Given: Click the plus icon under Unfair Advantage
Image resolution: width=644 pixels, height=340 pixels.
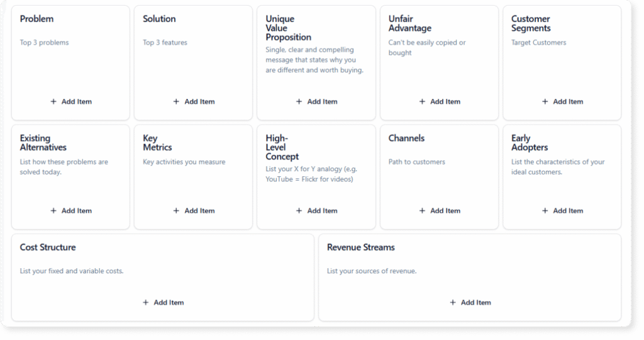Looking at the screenshot, I should point(423,101).
